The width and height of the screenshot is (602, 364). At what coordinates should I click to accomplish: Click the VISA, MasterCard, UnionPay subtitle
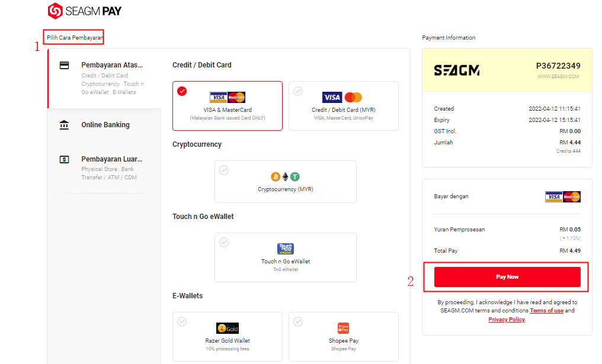click(343, 118)
